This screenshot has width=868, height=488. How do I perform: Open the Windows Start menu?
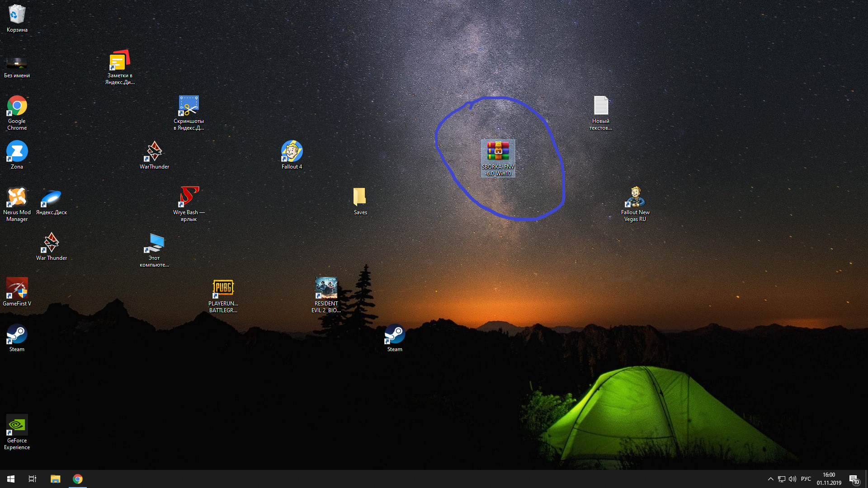11,479
